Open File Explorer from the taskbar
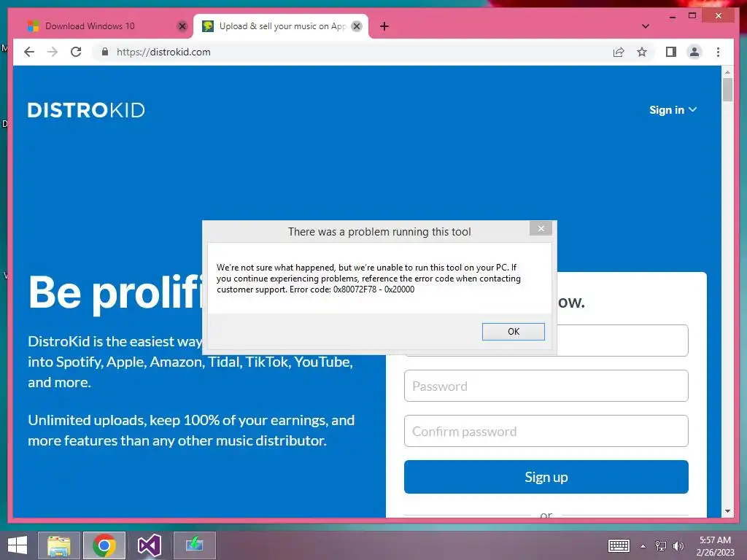The width and height of the screenshot is (747, 560). point(58,545)
